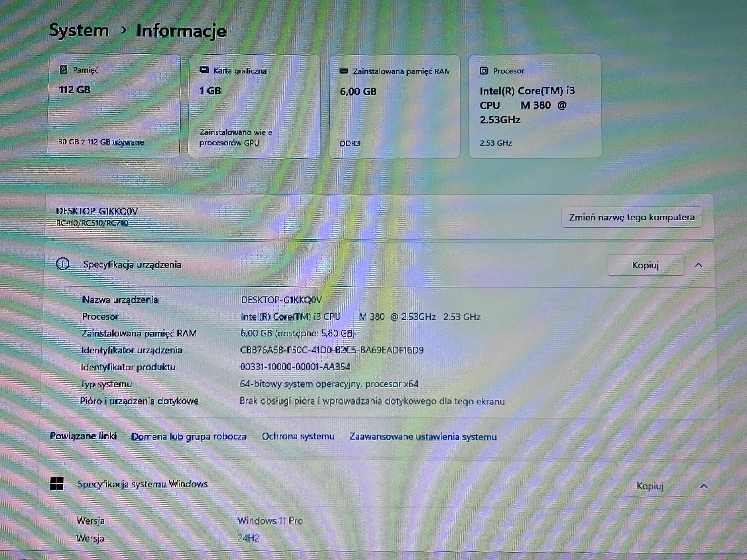This screenshot has width=747, height=560.
Task: Click the Informacje breadcrumb title
Action: pyautogui.click(x=181, y=31)
